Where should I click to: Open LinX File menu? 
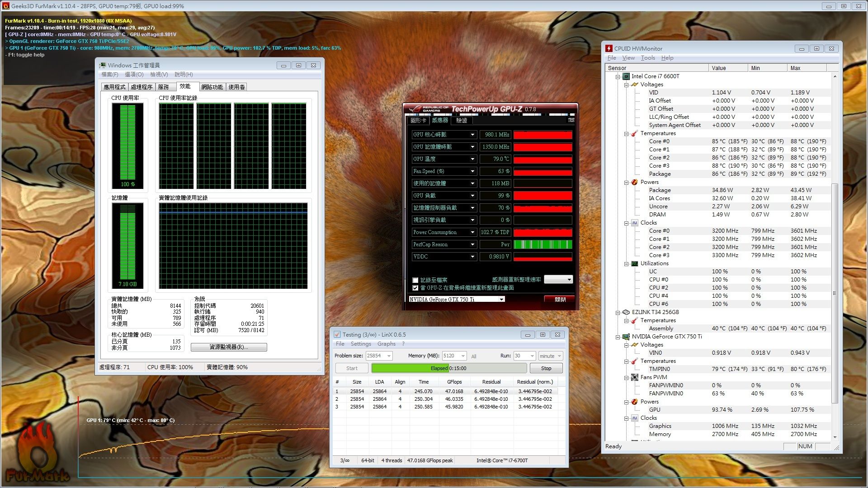(x=340, y=344)
